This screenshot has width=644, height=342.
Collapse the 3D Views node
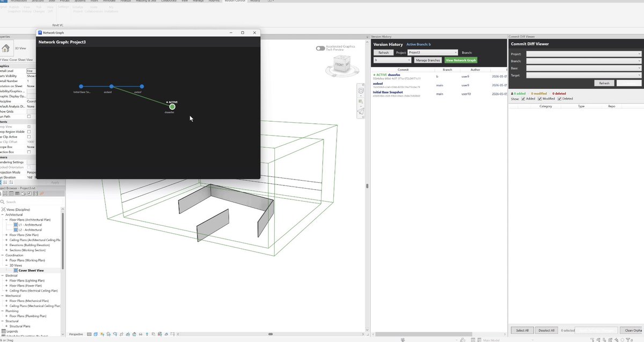tap(6, 265)
